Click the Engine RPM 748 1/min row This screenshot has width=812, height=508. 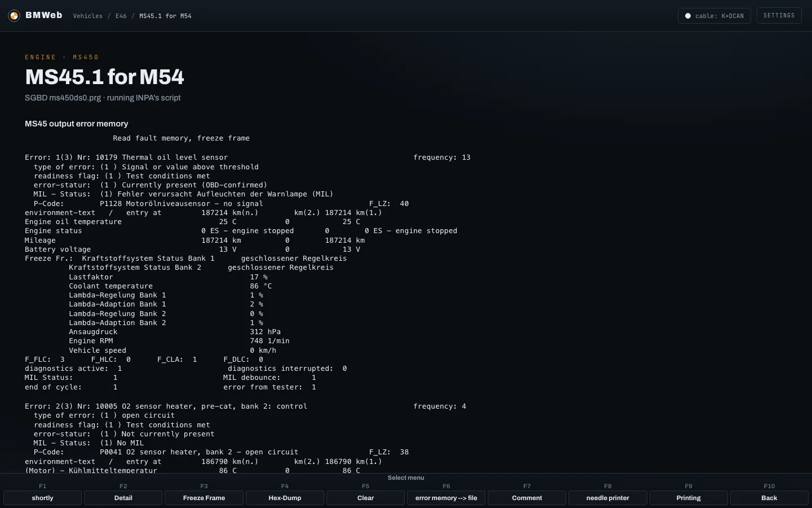(x=179, y=341)
